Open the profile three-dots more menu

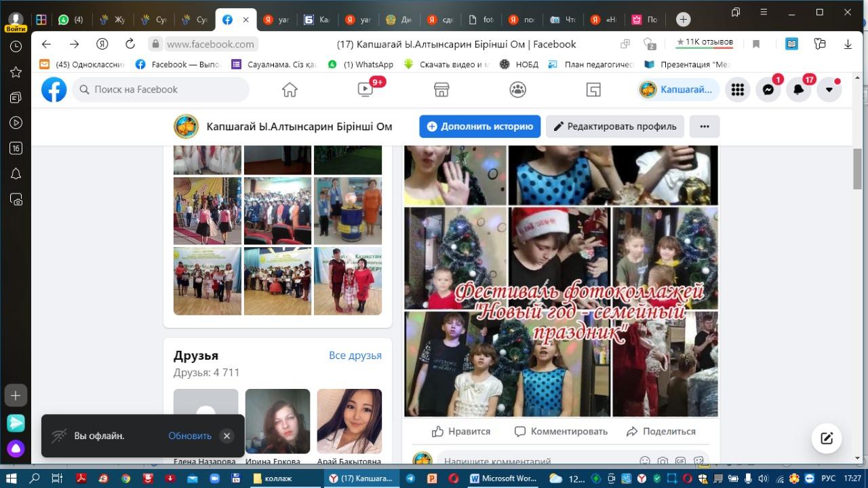[704, 126]
